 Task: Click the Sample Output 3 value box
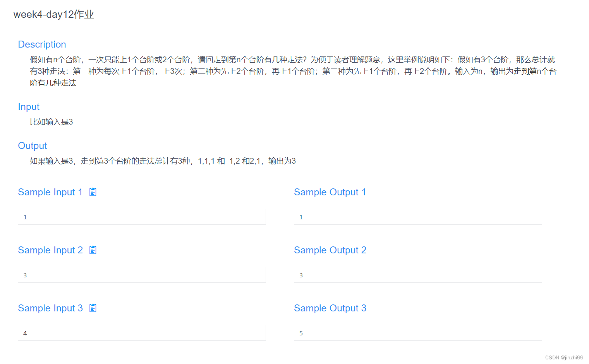click(418, 333)
